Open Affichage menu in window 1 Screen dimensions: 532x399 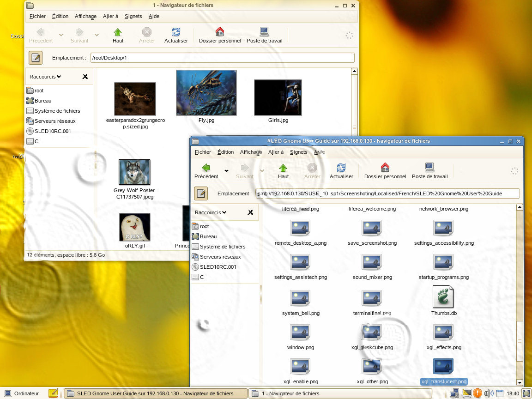pyautogui.click(x=85, y=16)
